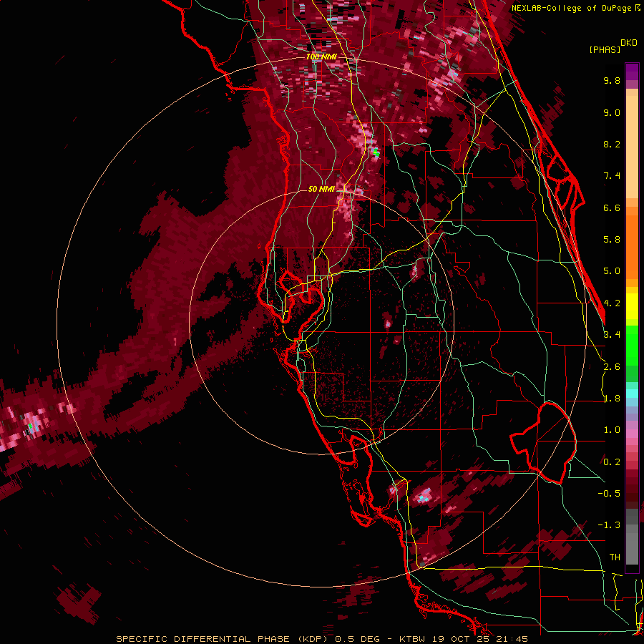
Task: Click the 0.2 scale value
Action: click(x=612, y=462)
